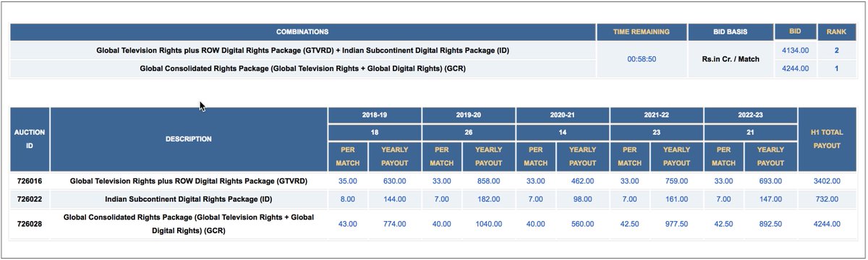Open 40.00 per match for GCR 2020-21
Image resolution: width=868 pixels, height=260 pixels.
[536, 224]
